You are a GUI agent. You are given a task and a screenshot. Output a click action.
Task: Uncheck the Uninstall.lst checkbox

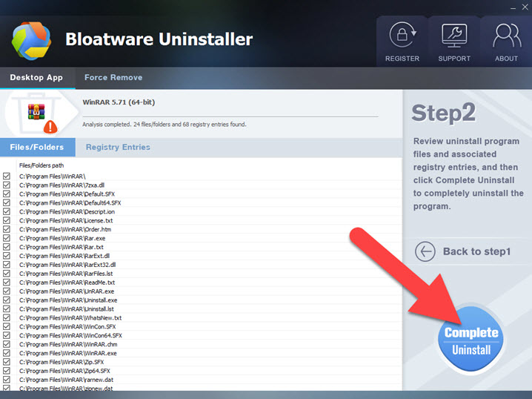(x=7, y=309)
